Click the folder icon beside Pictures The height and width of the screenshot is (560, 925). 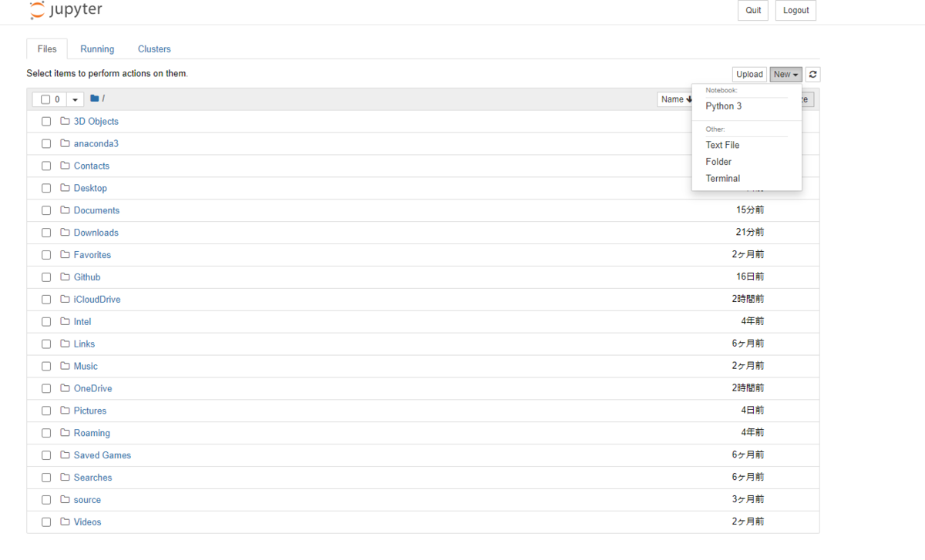point(66,411)
